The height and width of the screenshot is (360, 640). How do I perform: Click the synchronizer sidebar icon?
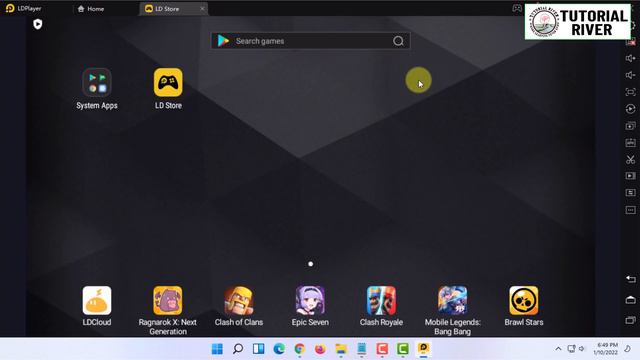[x=631, y=193]
